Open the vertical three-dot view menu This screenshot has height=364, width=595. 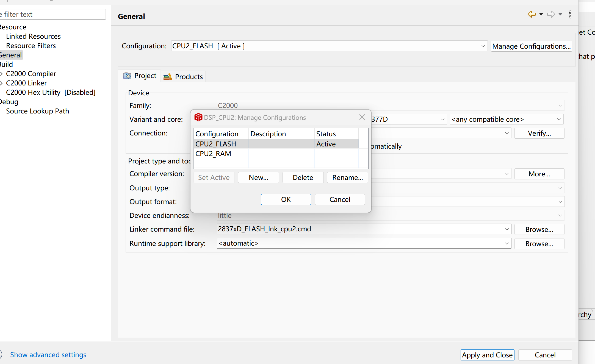click(x=570, y=14)
